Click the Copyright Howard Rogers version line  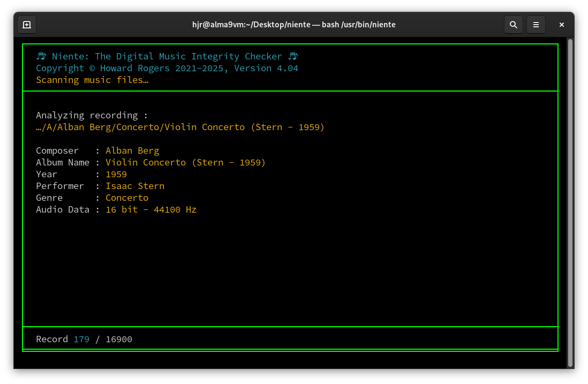(167, 68)
